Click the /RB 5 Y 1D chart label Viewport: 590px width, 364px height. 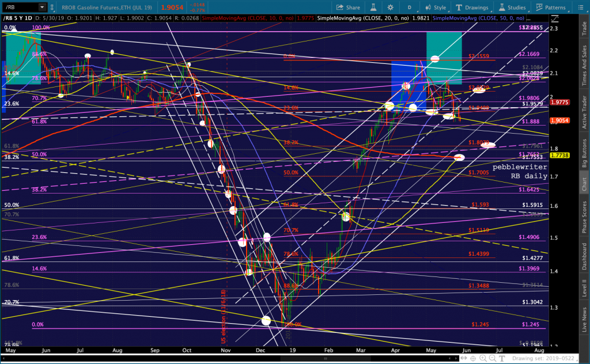click(x=18, y=18)
